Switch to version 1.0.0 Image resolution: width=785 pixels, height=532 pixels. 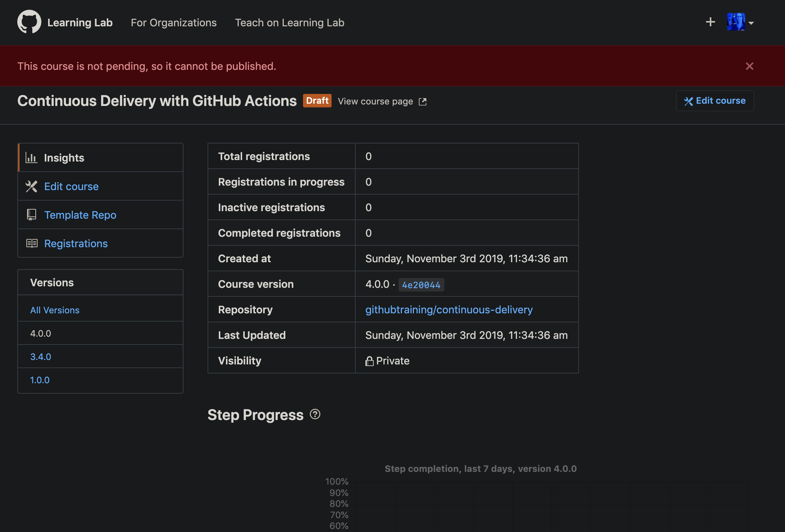(40, 380)
